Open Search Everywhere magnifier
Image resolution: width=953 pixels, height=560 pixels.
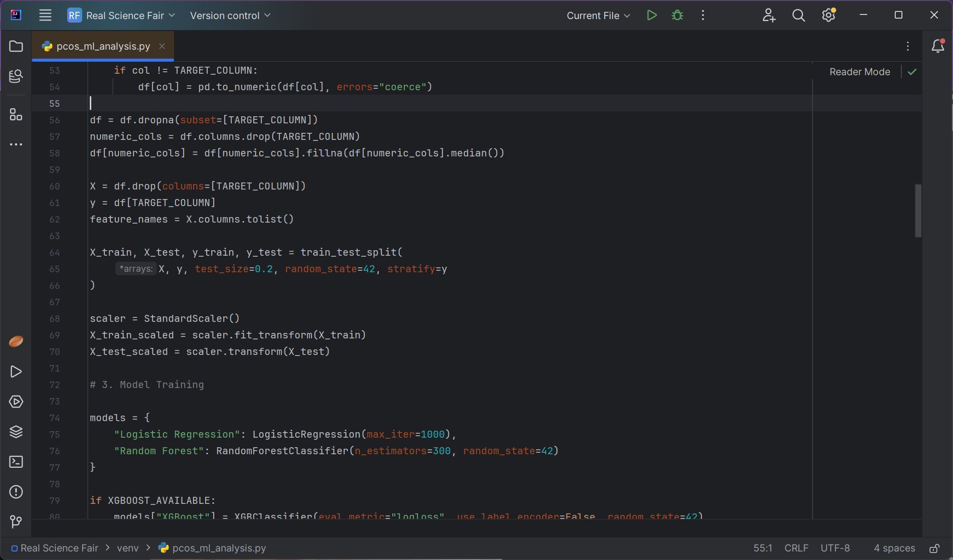pos(799,16)
